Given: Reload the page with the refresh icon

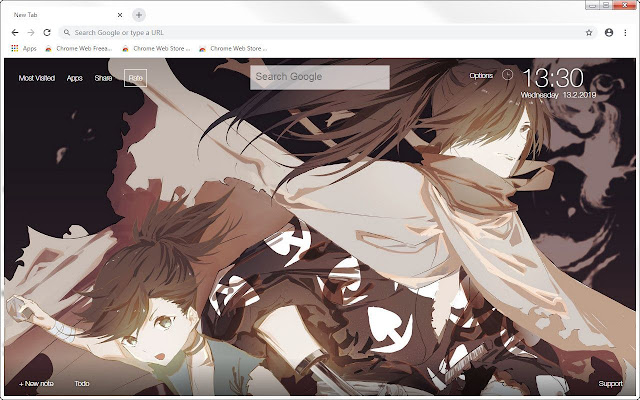Looking at the screenshot, I should click(47, 33).
